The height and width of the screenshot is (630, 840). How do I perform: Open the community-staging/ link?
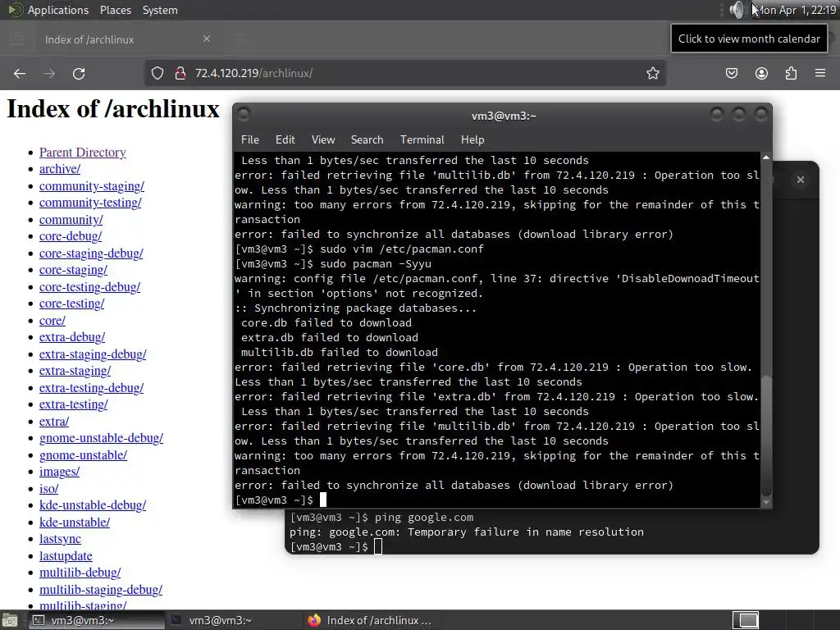click(x=92, y=186)
